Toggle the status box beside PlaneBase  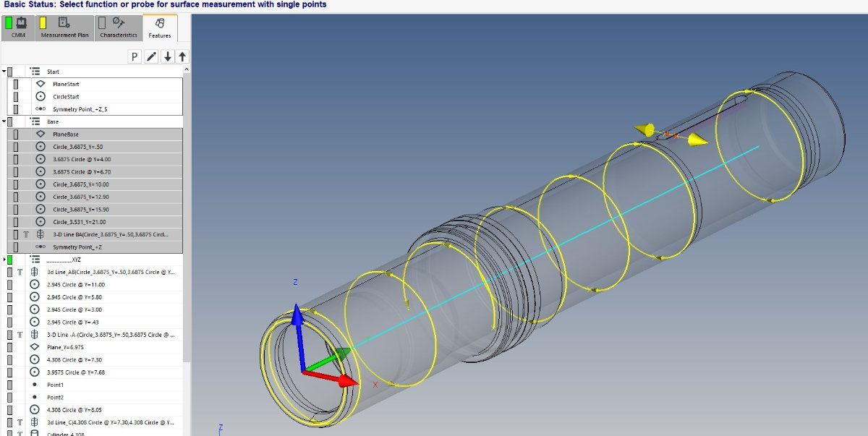(16, 134)
